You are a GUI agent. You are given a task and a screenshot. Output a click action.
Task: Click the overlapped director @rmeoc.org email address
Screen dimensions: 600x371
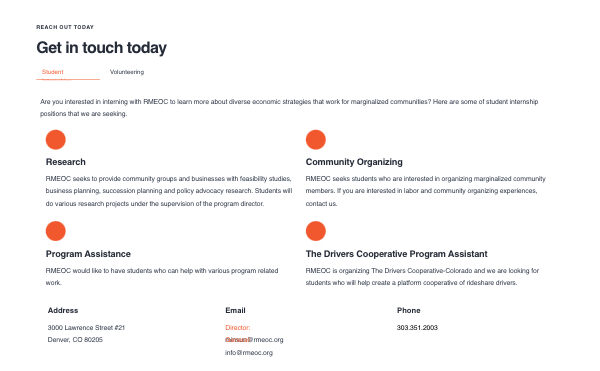[x=254, y=340]
